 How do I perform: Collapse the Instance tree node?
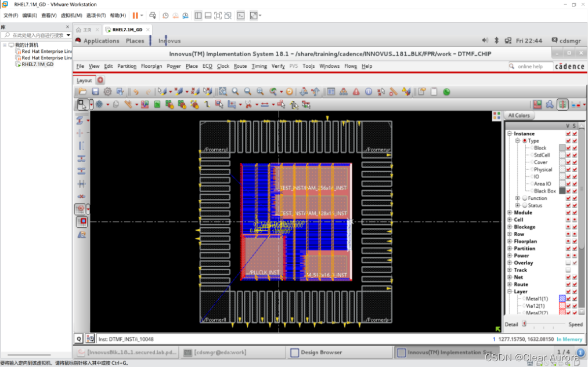pyautogui.click(x=510, y=133)
